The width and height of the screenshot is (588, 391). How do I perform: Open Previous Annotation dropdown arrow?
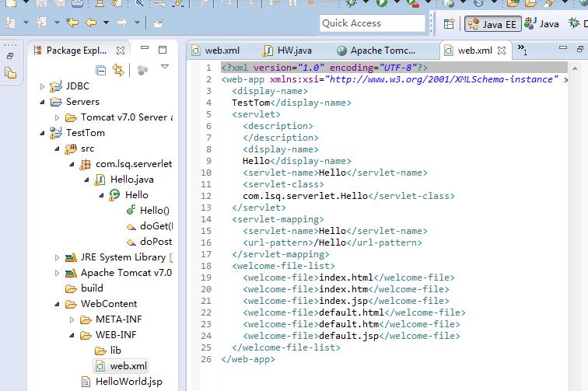(57, 23)
